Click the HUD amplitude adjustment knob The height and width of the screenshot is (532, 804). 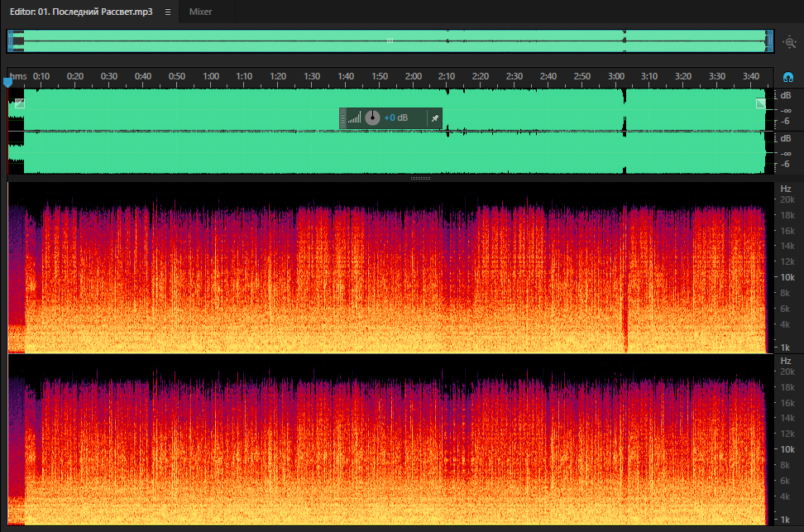pos(373,118)
